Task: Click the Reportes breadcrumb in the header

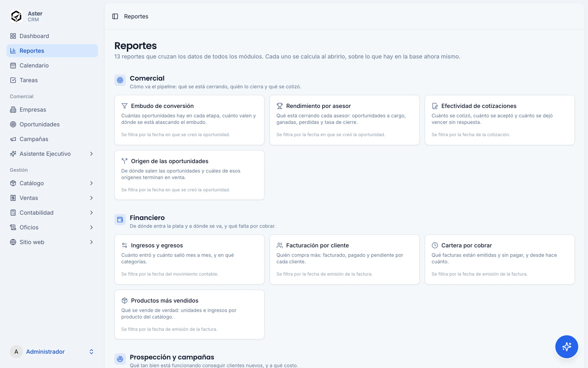Action: [x=136, y=16]
